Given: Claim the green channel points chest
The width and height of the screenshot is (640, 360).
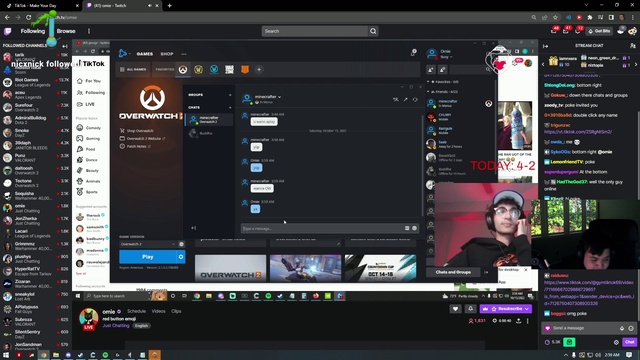Looking at the screenshot, I should coord(569,342).
